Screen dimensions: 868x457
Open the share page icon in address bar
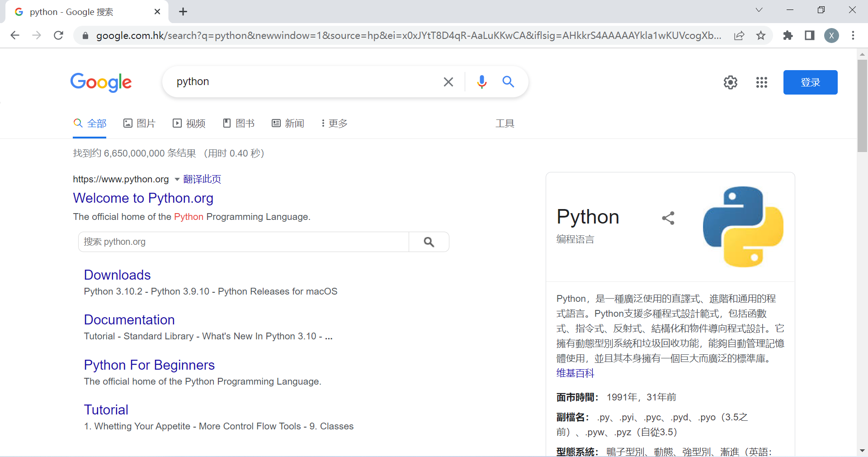click(x=739, y=35)
